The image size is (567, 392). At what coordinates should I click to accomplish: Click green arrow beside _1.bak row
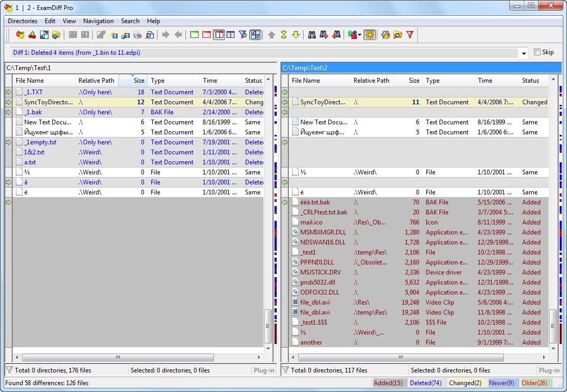[x=8, y=112]
